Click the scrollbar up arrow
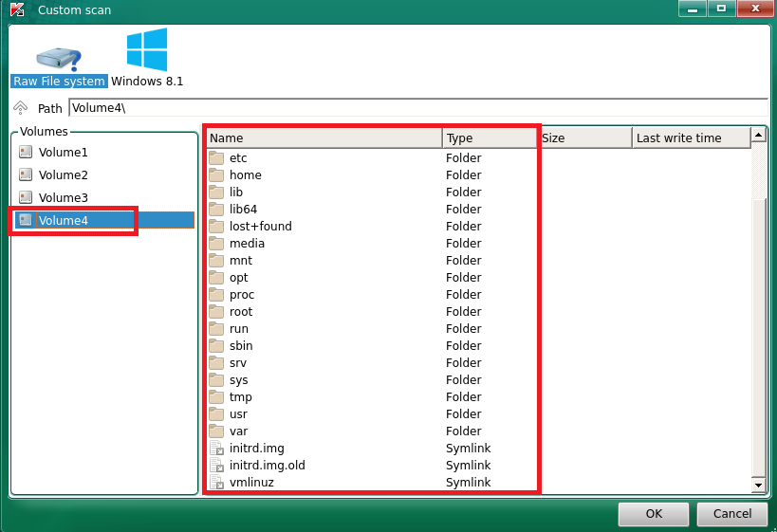Screen dimensions: 777x532 (x=758, y=135)
